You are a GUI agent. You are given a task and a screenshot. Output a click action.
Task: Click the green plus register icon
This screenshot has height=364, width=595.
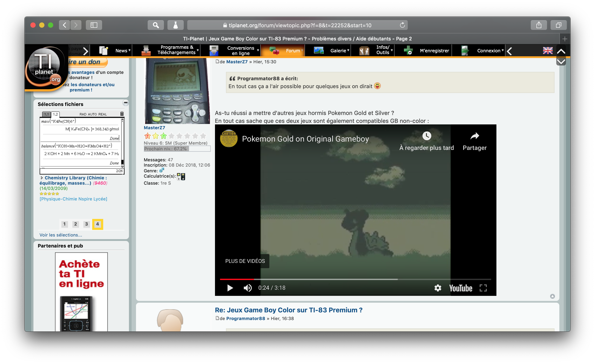click(x=408, y=51)
